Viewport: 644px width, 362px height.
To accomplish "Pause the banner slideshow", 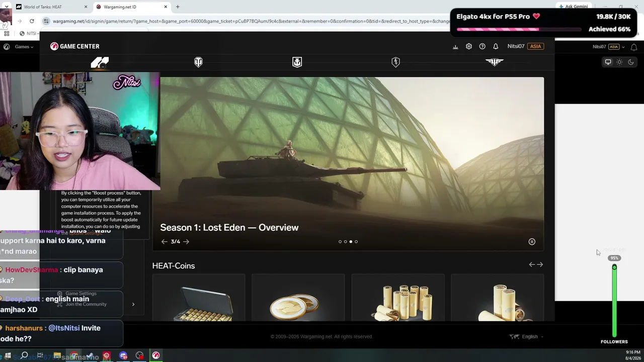I will [x=532, y=242].
